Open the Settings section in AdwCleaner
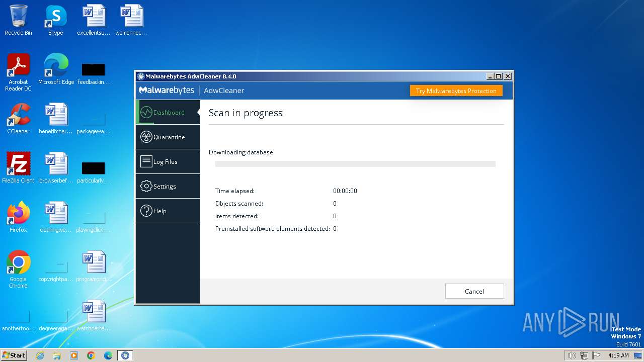Viewport: 644px width, 362px height. click(168, 186)
